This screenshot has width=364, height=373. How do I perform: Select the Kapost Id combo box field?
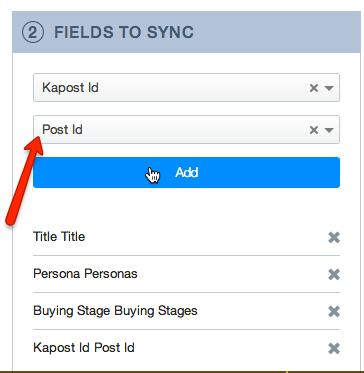186,88
